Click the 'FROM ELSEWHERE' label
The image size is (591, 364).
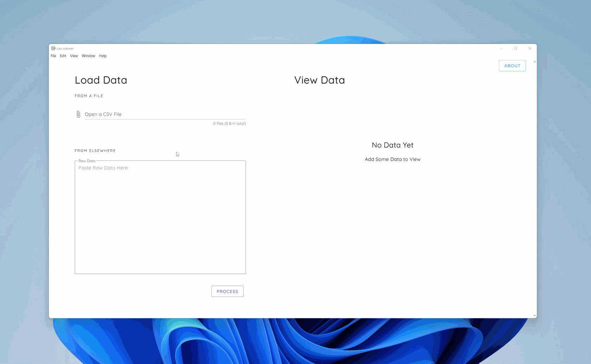pos(95,151)
